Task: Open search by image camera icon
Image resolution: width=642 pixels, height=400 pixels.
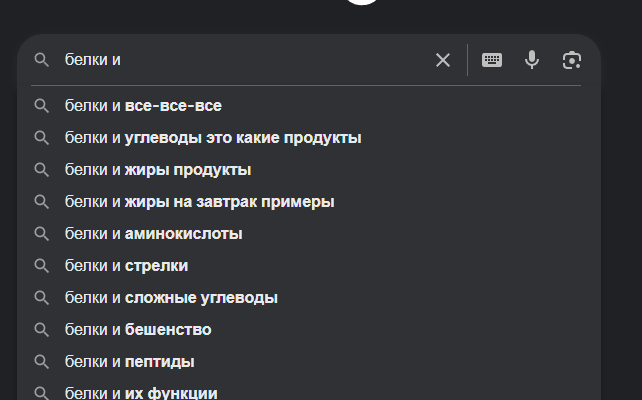Action: coord(572,60)
